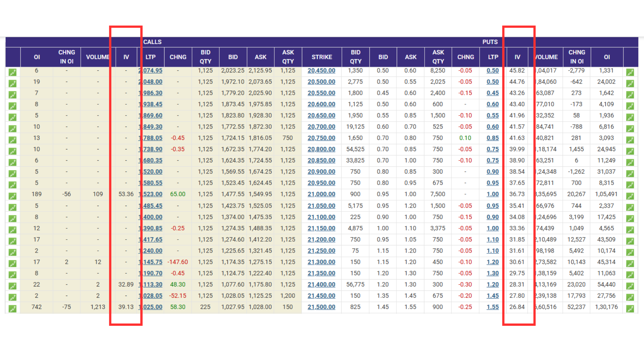Open calls chart icon in 21,300.00 row
Viewport: 644px width, 362px height.
tap(12, 263)
